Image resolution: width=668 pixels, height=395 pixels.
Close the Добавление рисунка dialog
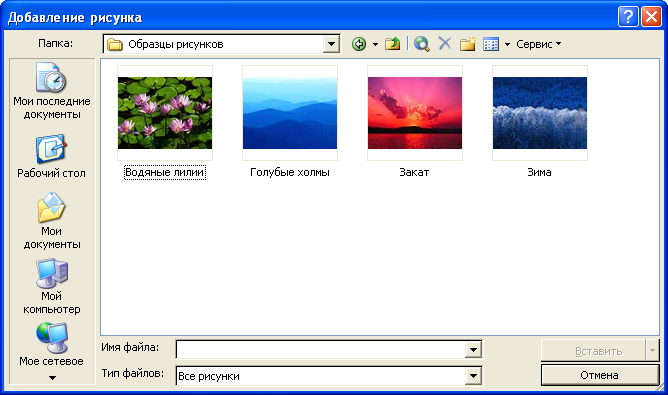[651, 17]
